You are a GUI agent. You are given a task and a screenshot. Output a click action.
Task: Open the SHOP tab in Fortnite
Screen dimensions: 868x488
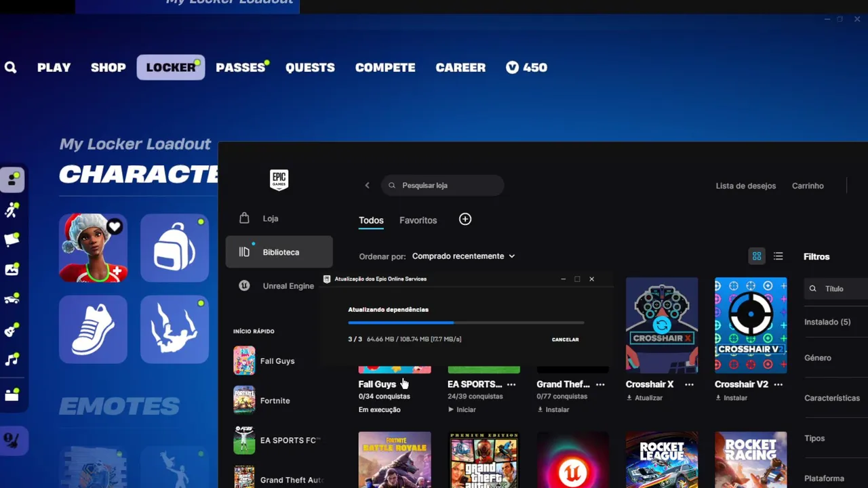108,67
